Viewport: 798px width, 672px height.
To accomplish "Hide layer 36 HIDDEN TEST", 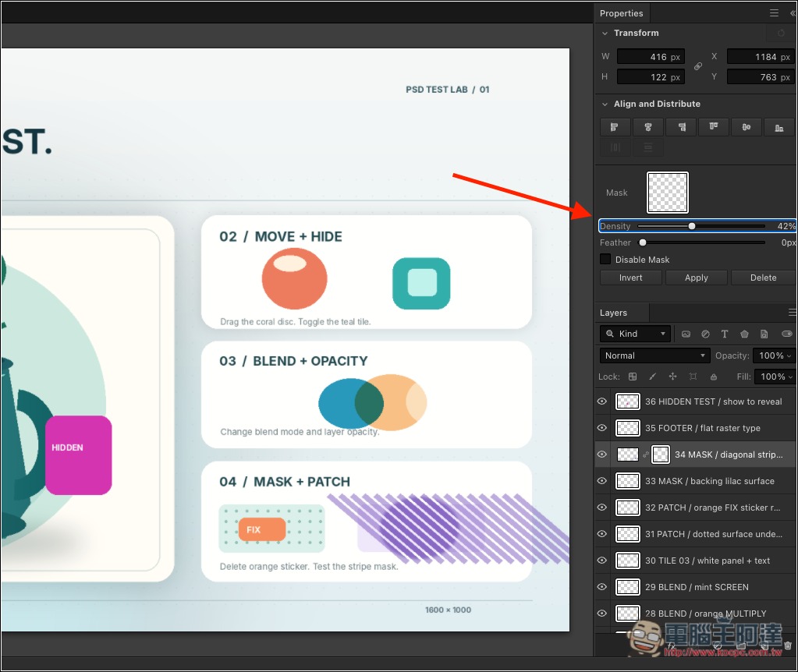I will point(602,401).
